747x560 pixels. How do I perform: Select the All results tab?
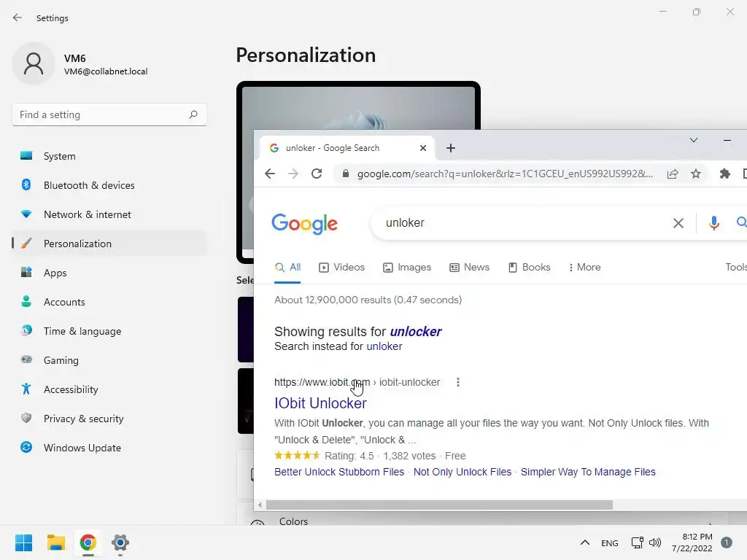[287, 267]
